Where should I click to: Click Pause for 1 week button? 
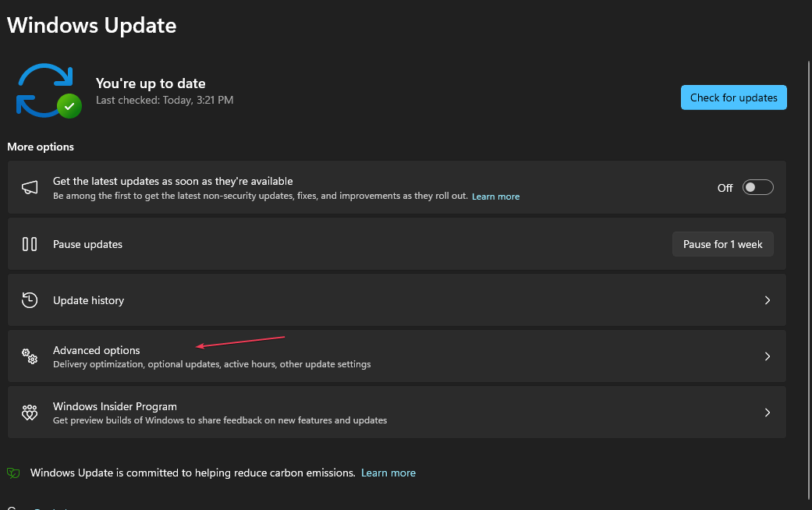coord(723,244)
